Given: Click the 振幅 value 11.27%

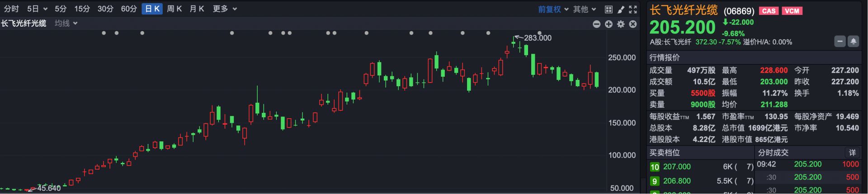Looking at the screenshot, I should click(x=775, y=93).
